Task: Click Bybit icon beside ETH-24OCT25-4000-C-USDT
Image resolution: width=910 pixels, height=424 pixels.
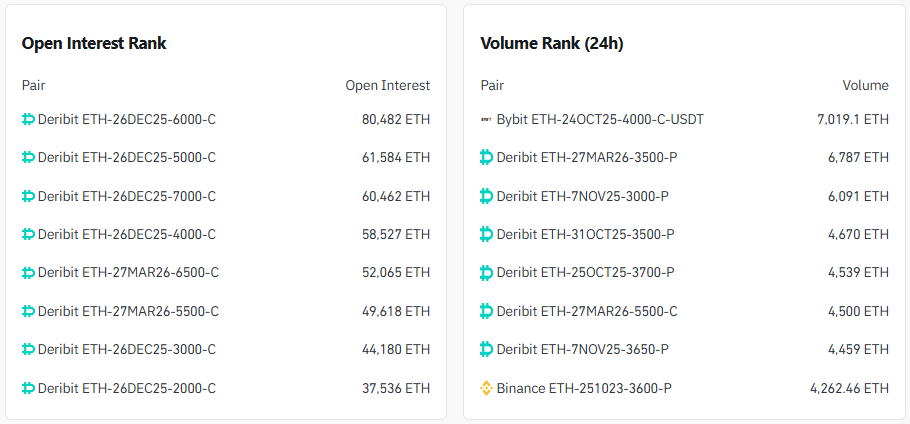Action: point(487,119)
